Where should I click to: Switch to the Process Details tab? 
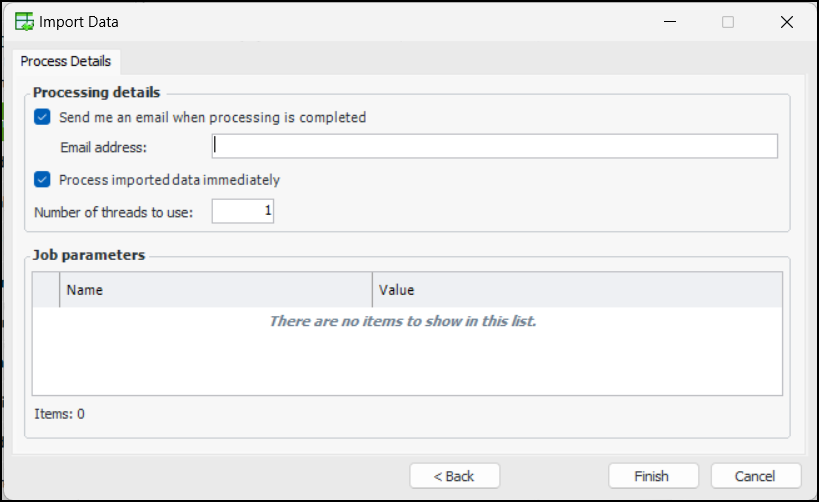pyautogui.click(x=66, y=61)
